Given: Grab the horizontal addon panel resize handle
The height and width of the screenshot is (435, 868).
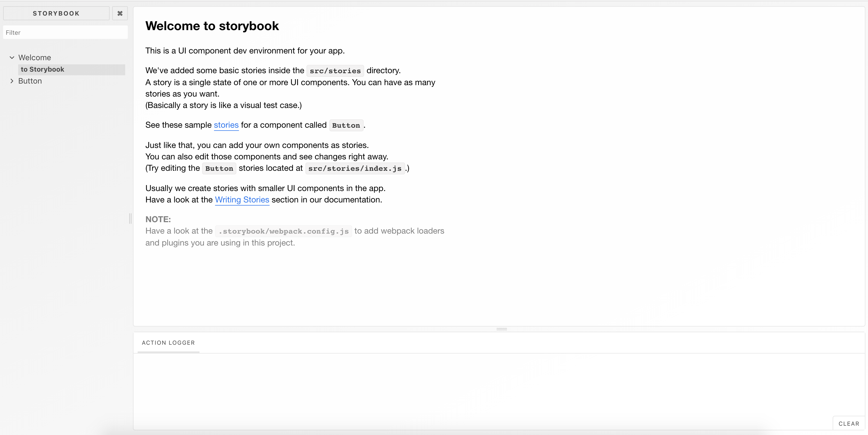Looking at the screenshot, I should (502, 329).
